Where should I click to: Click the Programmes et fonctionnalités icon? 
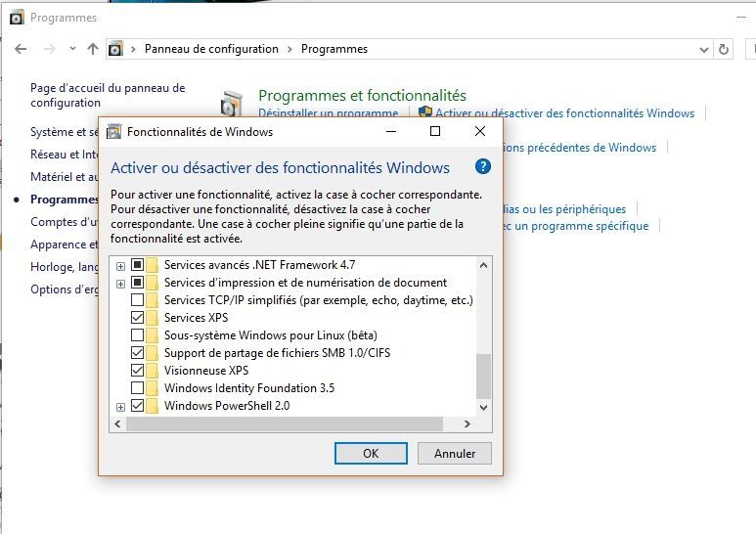tap(232, 103)
